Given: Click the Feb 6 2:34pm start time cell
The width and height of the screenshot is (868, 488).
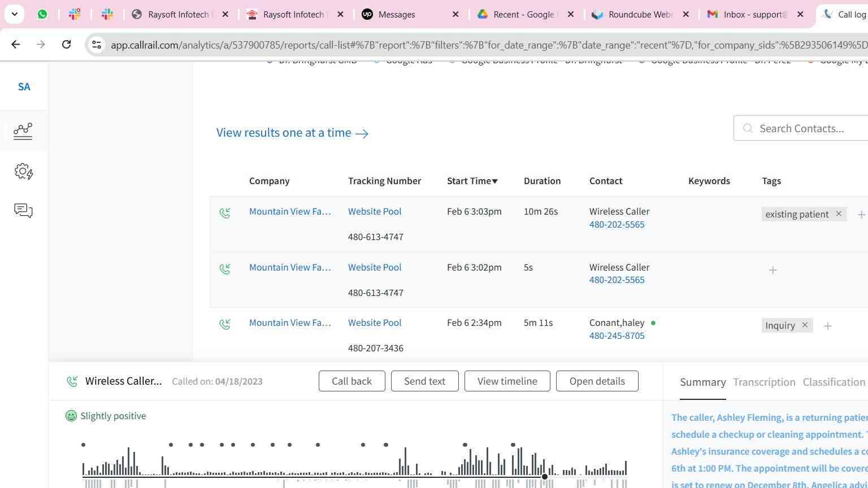Looking at the screenshot, I should tap(474, 323).
